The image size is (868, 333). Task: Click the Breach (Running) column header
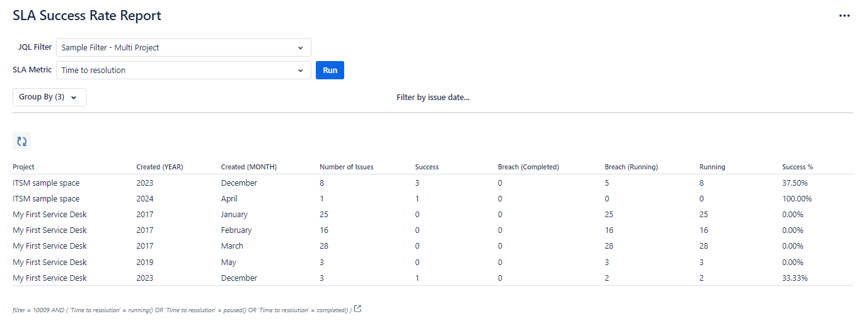coord(631,167)
